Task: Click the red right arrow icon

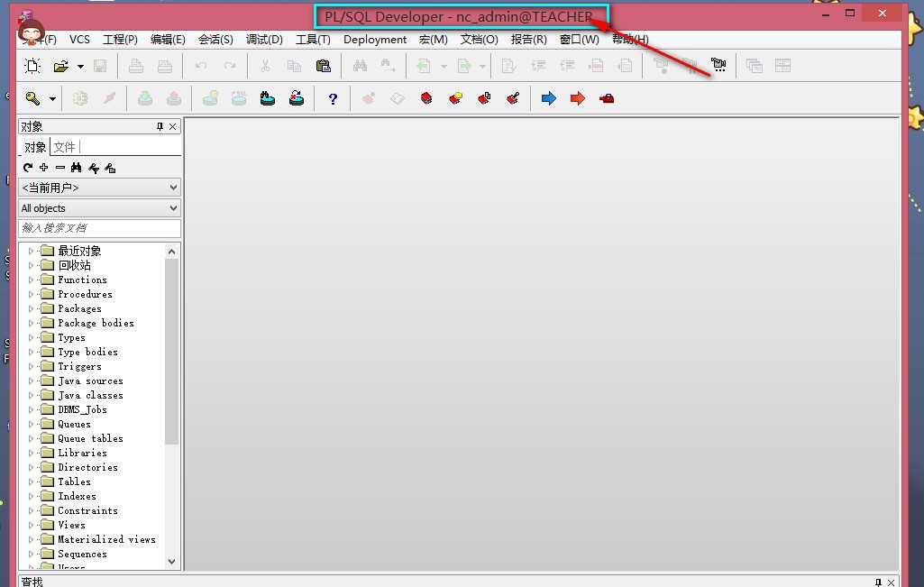Action: tap(578, 98)
